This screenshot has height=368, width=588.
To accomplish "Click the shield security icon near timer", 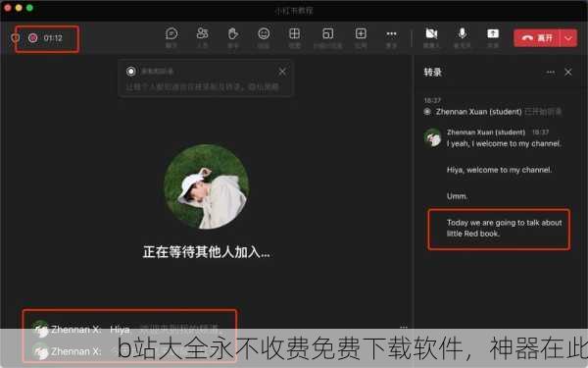I will point(15,38).
